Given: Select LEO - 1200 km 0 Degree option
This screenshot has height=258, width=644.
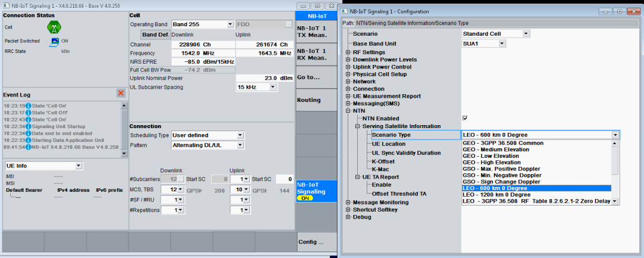Looking at the screenshot, I should coord(496,195).
